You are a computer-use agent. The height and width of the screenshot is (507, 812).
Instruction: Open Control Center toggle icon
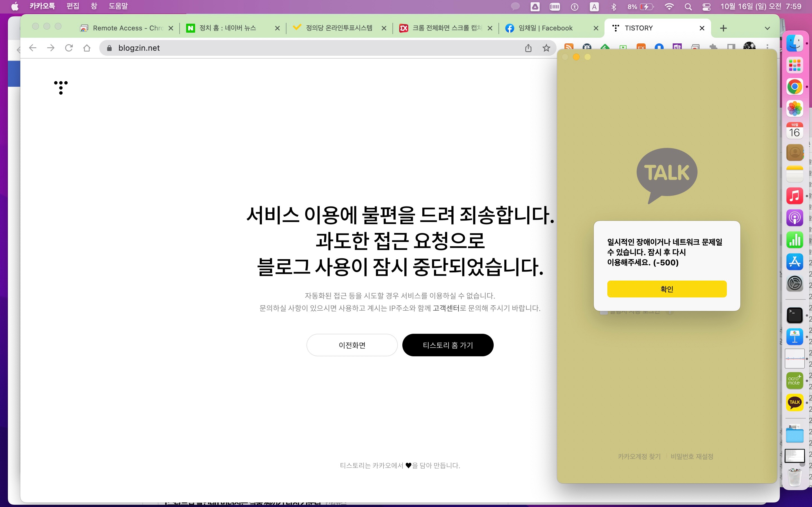pos(706,7)
